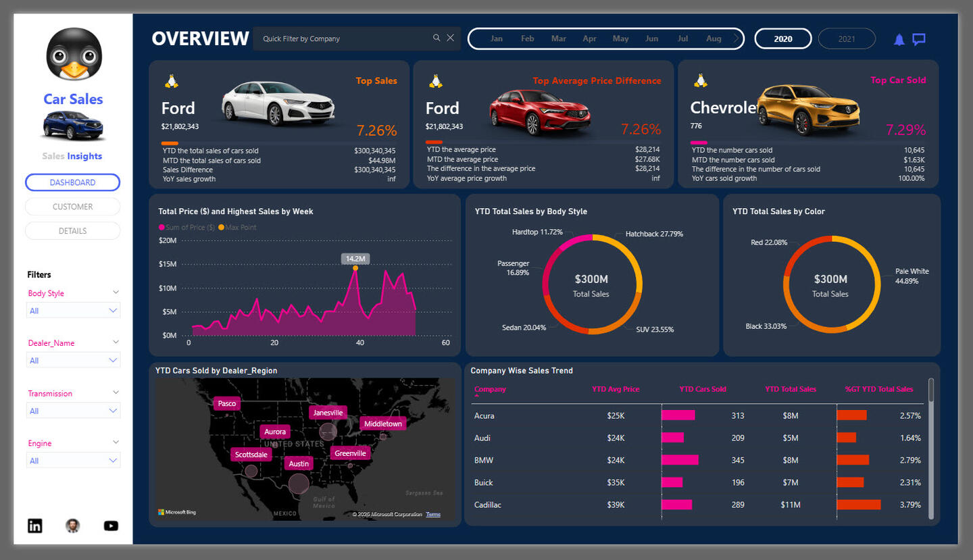Select the Middletown map label
This screenshot has height=560, width=973.
click(x=384, y=424)
